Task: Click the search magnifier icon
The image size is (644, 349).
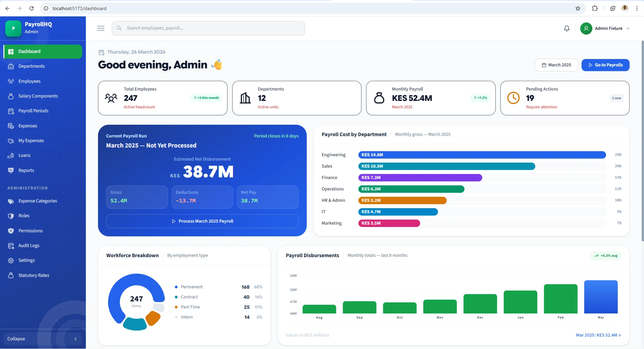Action: click(119, 28)
